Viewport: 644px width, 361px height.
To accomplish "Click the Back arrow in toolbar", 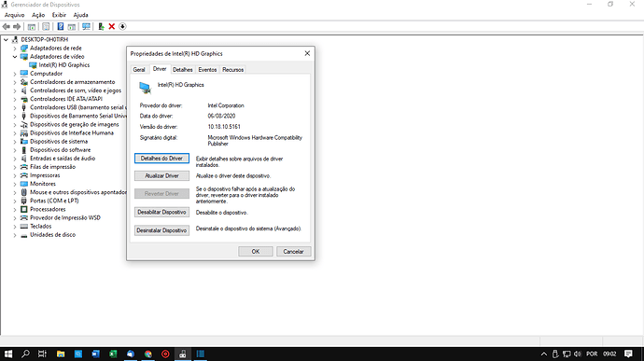I will 7,27.
